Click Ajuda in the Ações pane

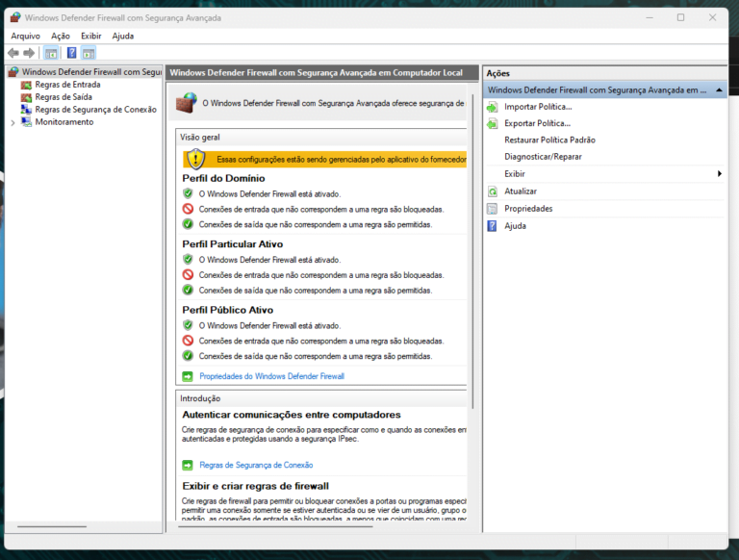[515, 226]
